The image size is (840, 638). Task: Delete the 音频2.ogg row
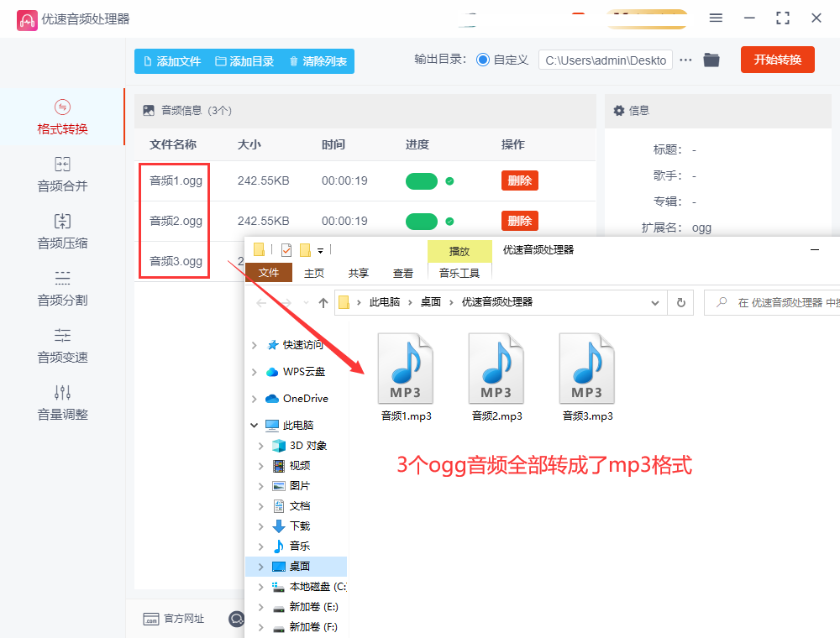click(520, 221)
